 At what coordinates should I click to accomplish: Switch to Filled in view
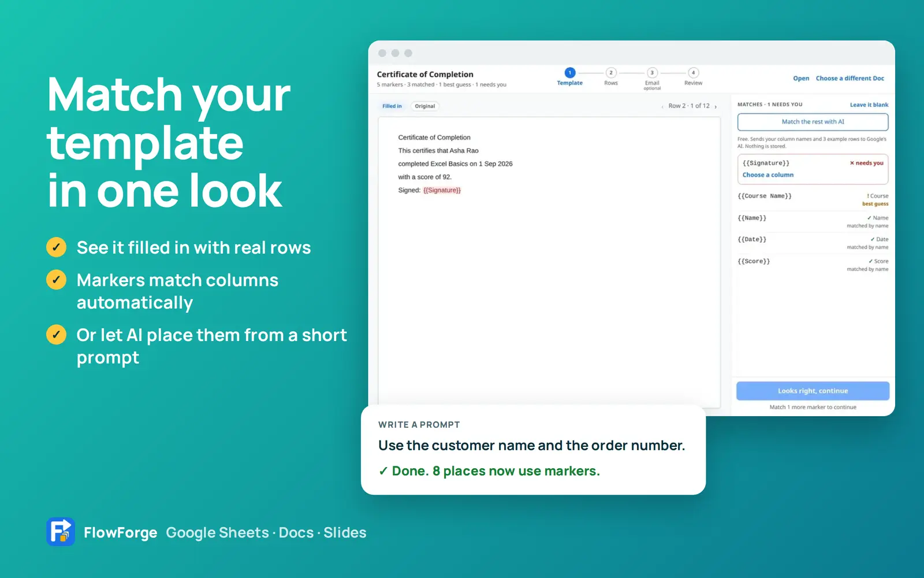(x=392, y=106)
